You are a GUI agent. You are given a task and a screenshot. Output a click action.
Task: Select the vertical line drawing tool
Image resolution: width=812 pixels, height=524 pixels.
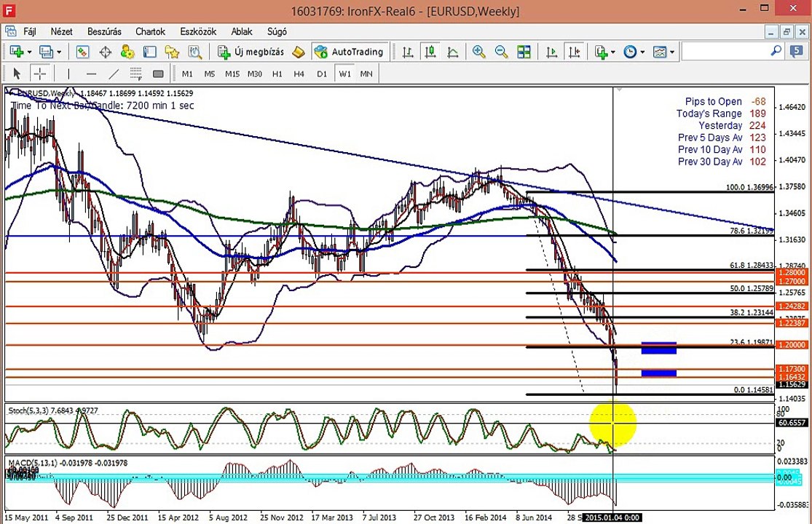point(68,74)
